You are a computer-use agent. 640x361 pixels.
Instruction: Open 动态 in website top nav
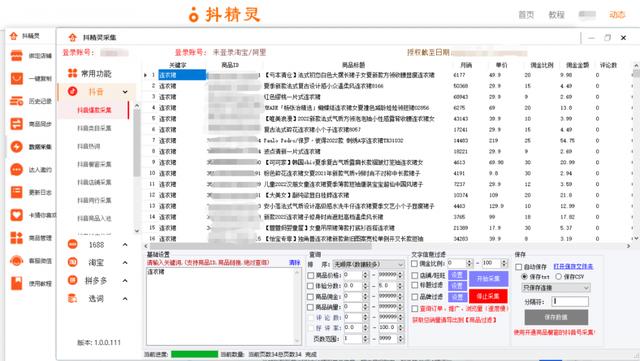[x=617, y=15]
